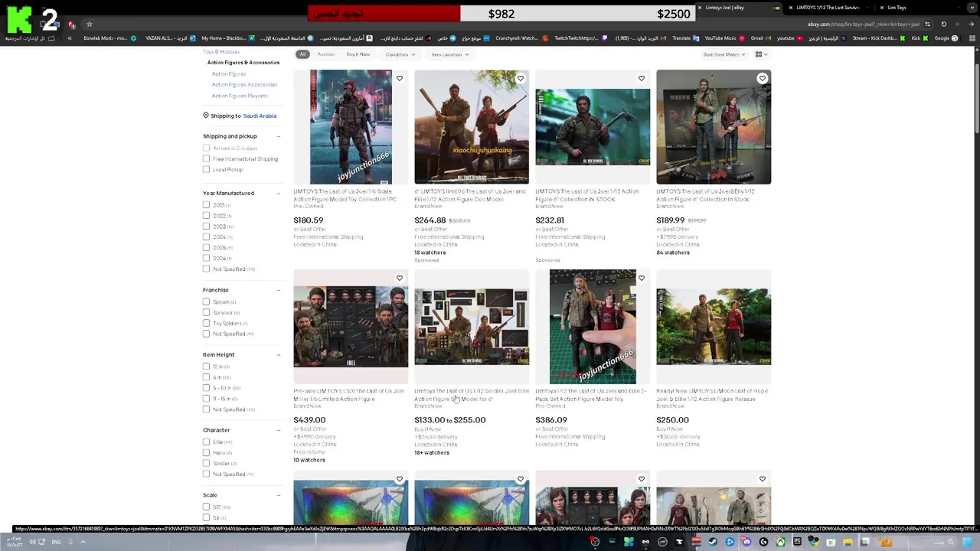Open the Joel with guitar $189.99 thumbnail
The height and width of the screenshot is (551, 980).
[714, 127]
